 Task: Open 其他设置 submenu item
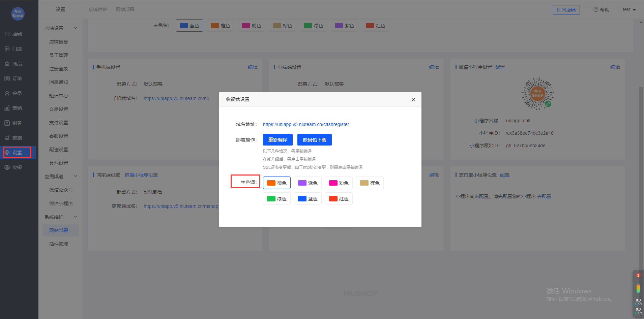coord(59,163)
